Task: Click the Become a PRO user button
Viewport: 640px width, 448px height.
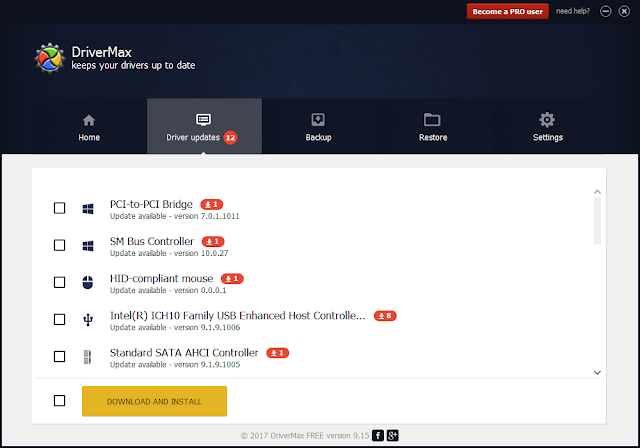Action: point(508,11)
